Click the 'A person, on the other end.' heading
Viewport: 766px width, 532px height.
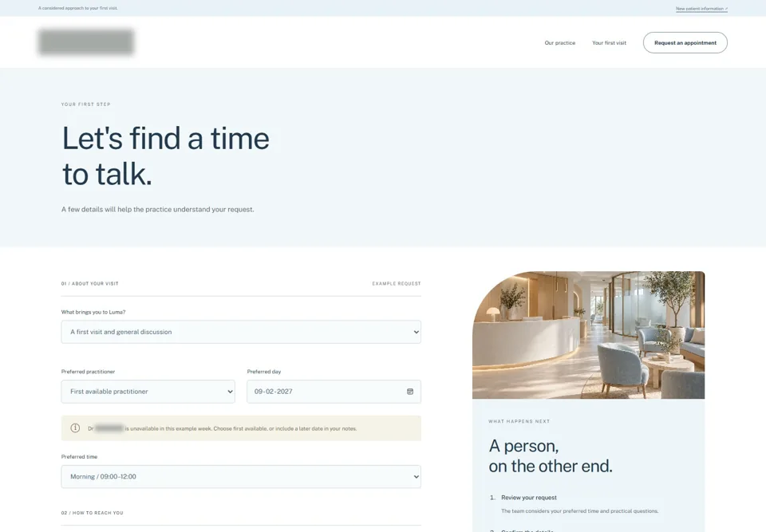point(550,455)
